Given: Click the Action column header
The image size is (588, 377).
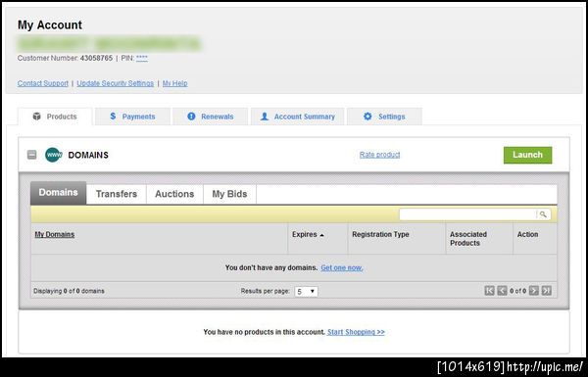Looking at the screenshot, I should coord(527,234).
